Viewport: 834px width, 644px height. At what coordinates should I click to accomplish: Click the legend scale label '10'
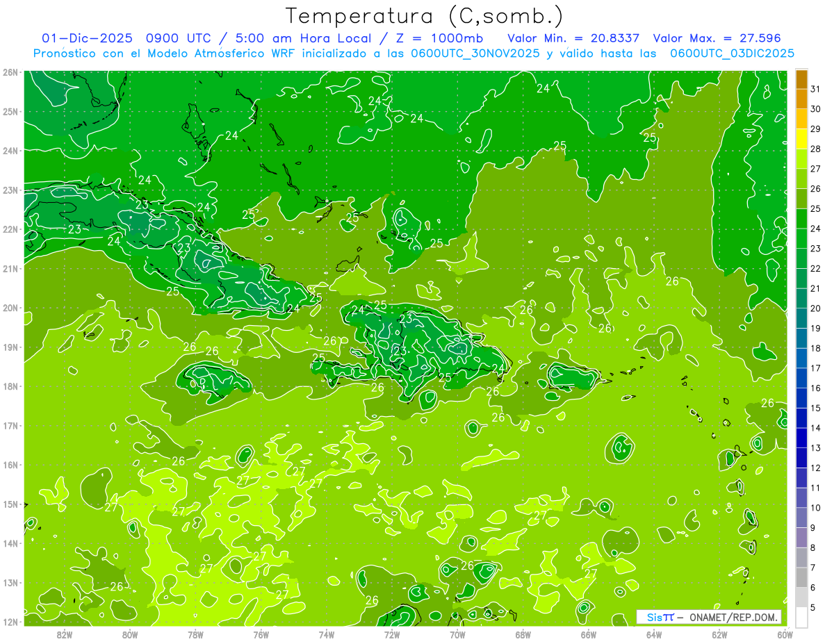816,508
